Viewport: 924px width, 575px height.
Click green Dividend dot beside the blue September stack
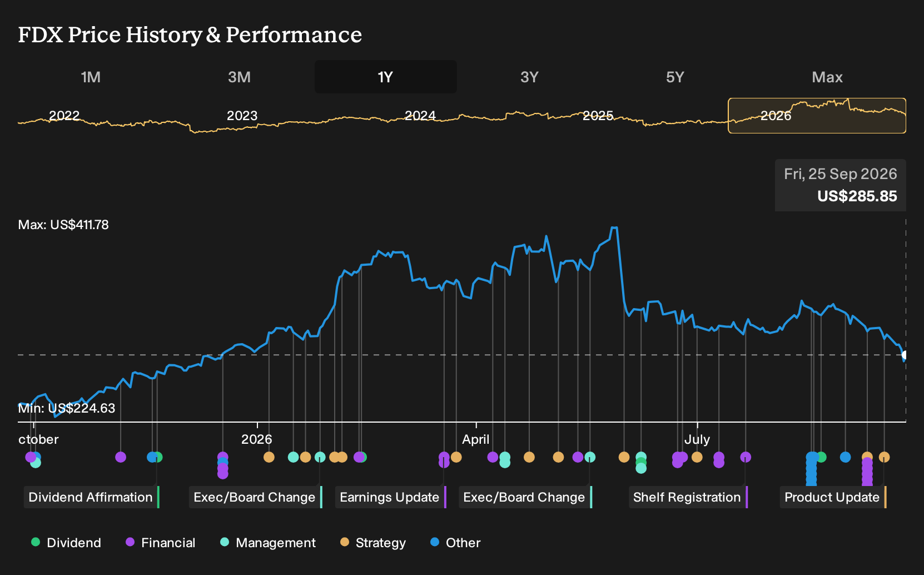click(x=822, y=457)
